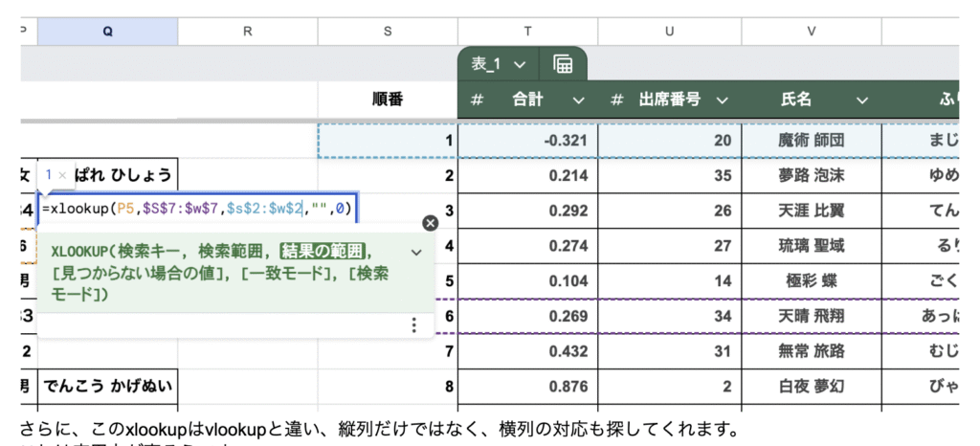
Task: Select column Q header
Action: click(107, 31)
